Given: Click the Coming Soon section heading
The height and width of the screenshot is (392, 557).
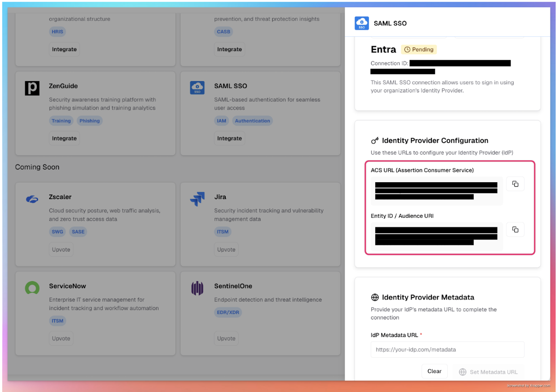Looking at the screenshot, I should pyautogui.click(x=37, y=167).
